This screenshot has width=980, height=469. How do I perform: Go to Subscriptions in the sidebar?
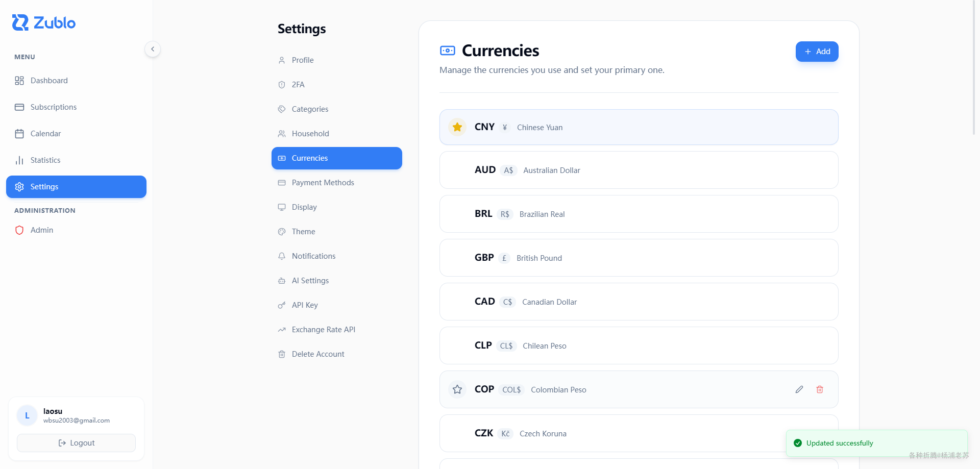coord(53,107)
